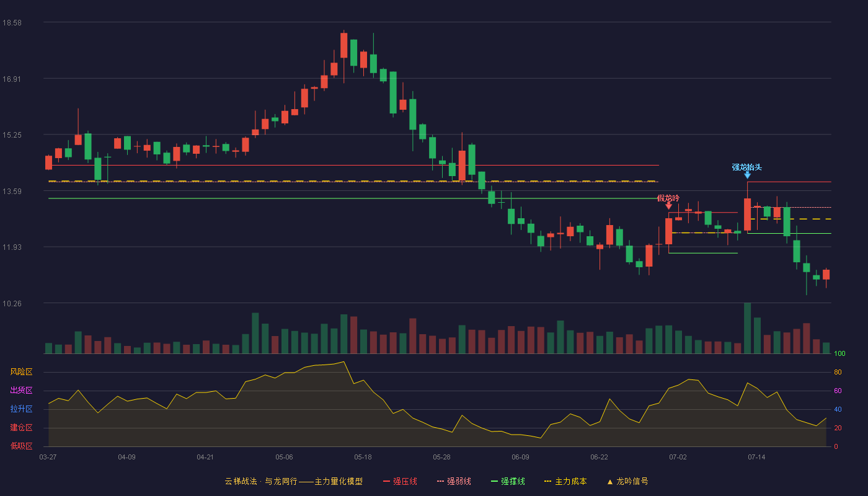The height and width of the screenshot is (496, 868).
Task: Toggle the 龙吟信号 legend entry
Action: pyautogui.click(x=627, y=481)
